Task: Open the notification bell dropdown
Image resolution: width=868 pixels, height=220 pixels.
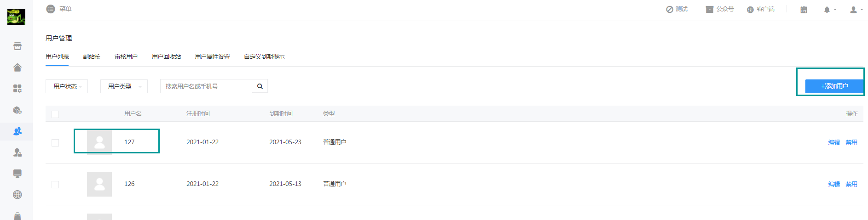Action: (830, 10)
